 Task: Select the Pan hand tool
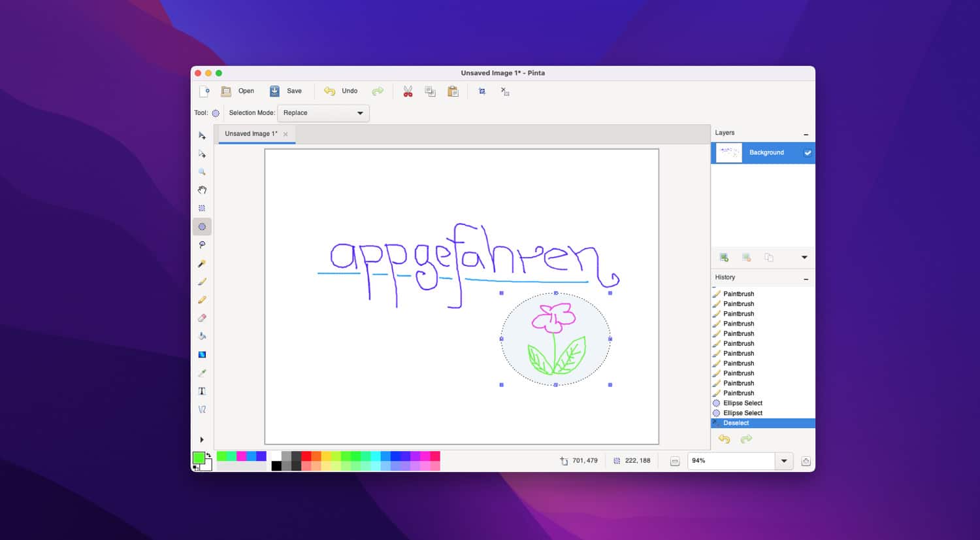pos(202,190)
